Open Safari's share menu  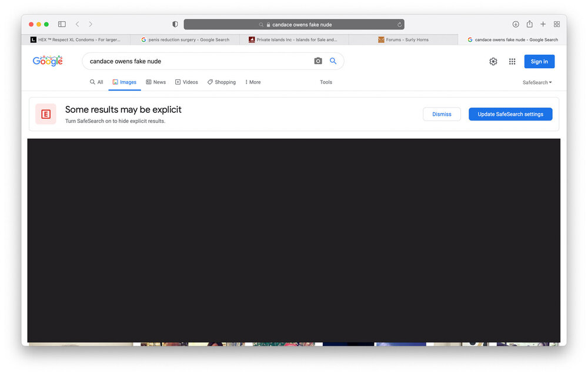coord(529,24)
